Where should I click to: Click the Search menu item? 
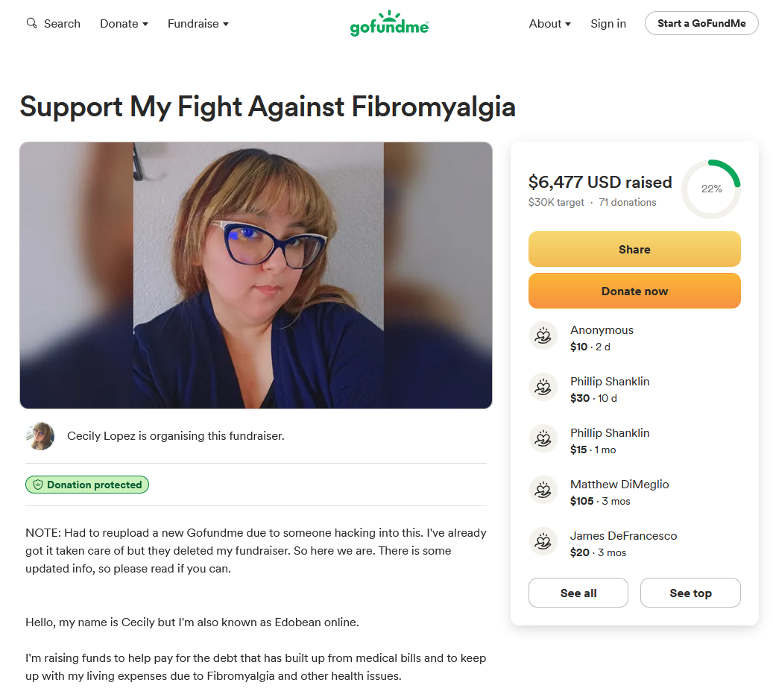coord(53,24)
